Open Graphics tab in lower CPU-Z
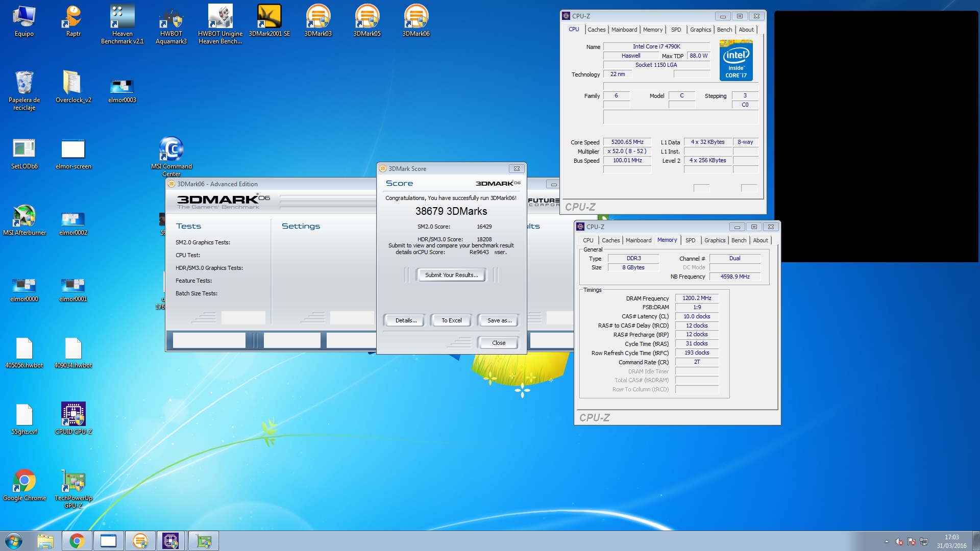This screenshot has height=551, width=980. click(715, 240)
